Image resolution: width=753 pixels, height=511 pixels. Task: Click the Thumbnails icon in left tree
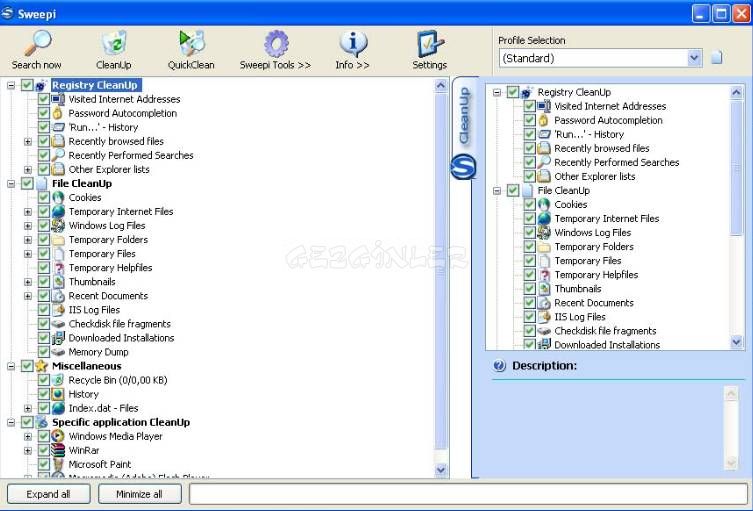coord(58,282)
